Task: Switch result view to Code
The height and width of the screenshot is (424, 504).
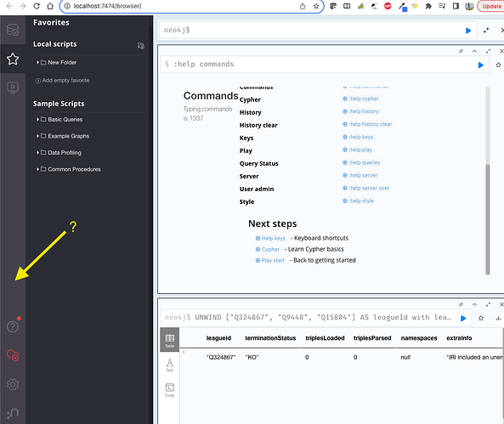Action: [x=170, y=390]
